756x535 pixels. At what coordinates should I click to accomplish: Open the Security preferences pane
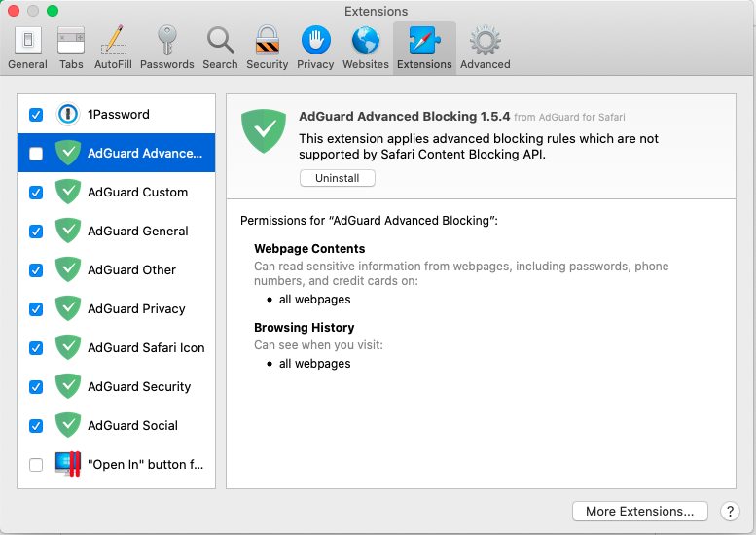[x=268, y=49]
